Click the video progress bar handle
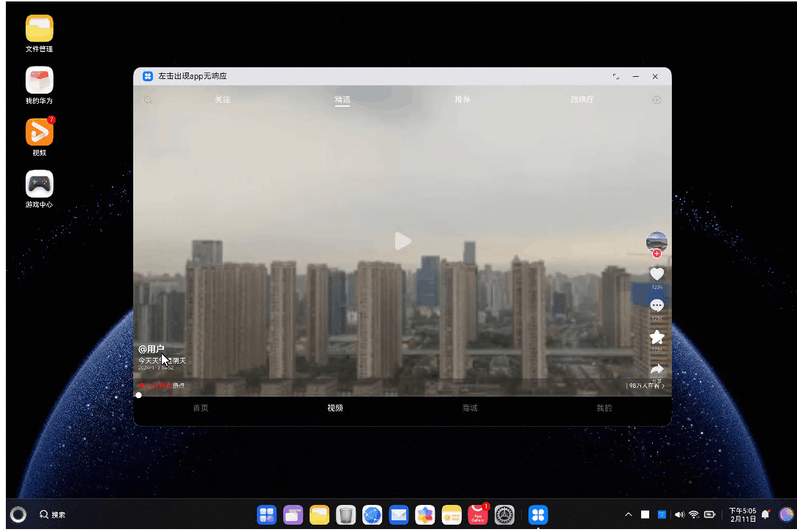The width and height of the screenshot is (797, 532). 139,395
